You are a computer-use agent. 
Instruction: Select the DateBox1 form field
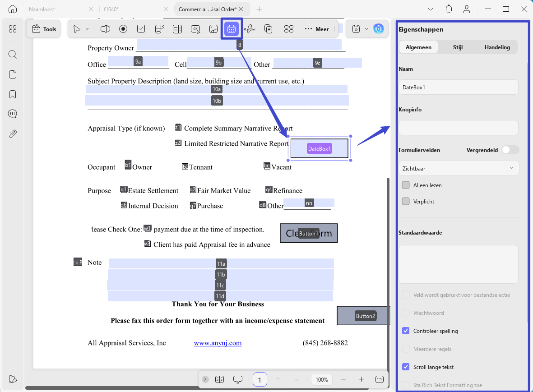pyautogui.click(x=319, y=148)
